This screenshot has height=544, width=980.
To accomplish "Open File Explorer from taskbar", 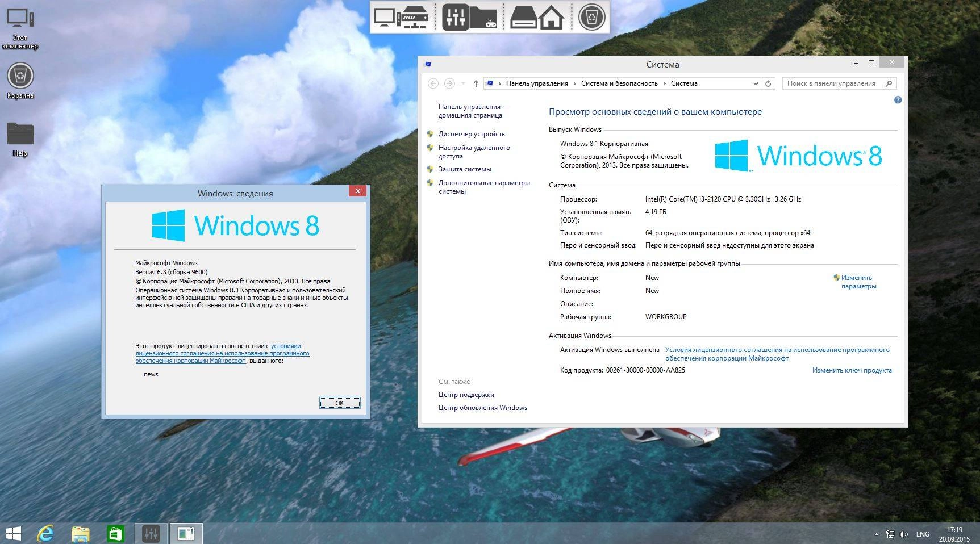I will tap(81, 533).
